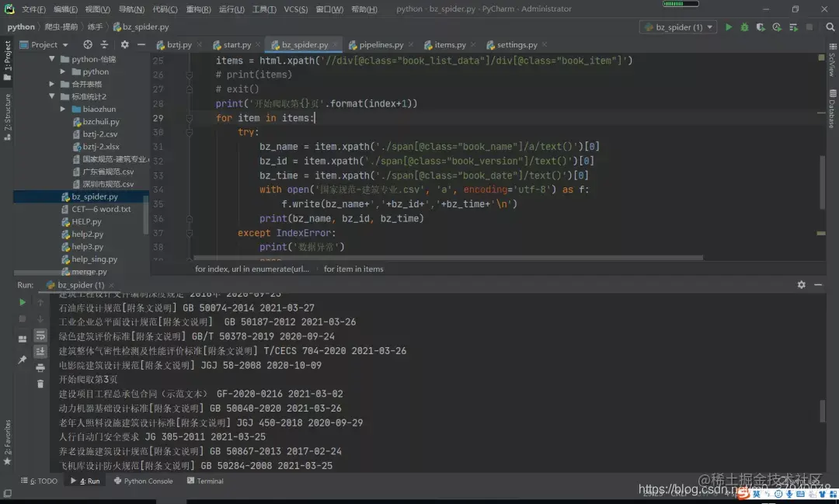Restore layout icon in Run panel
839x504 pixels.
point(23,339)
